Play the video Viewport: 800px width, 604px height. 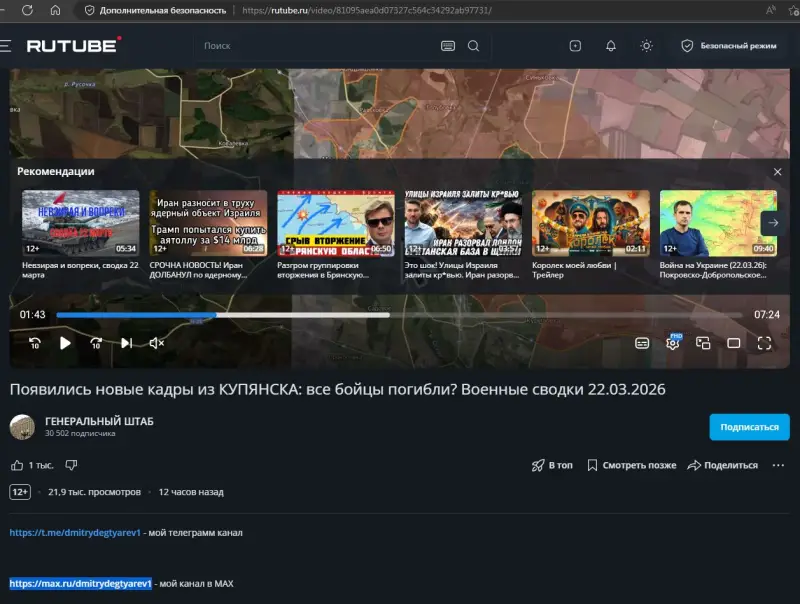(65, 343)
